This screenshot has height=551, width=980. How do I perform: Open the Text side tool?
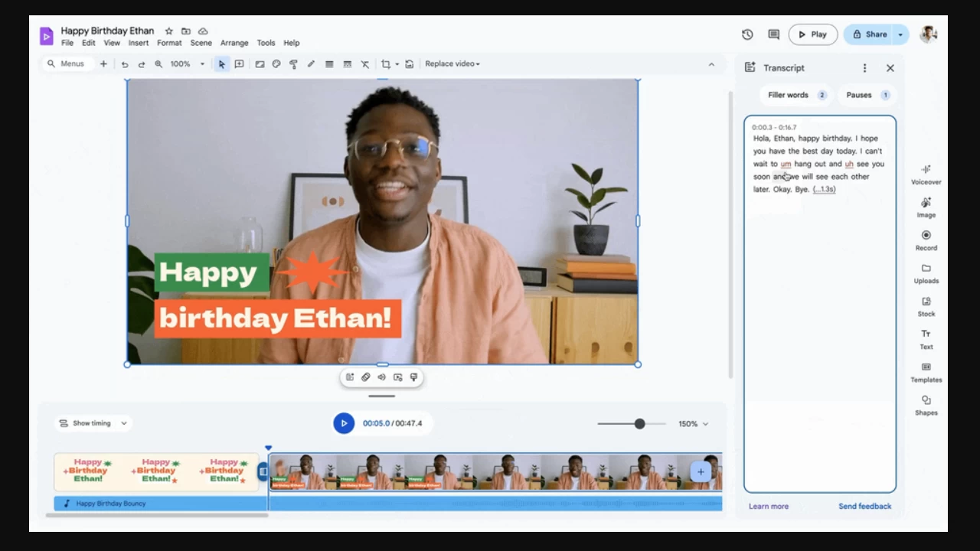click(x=926, y=339)
